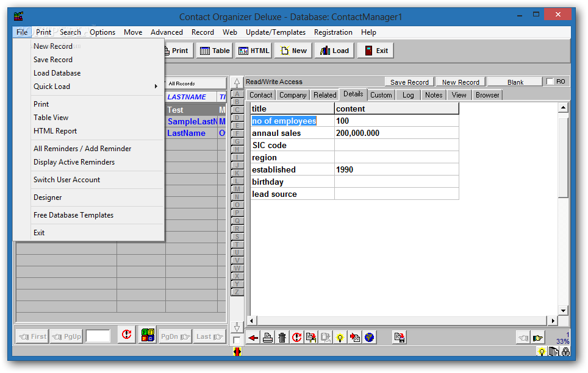Choose Save Record from File menu
588x373 pixels.
click(53, 60)
